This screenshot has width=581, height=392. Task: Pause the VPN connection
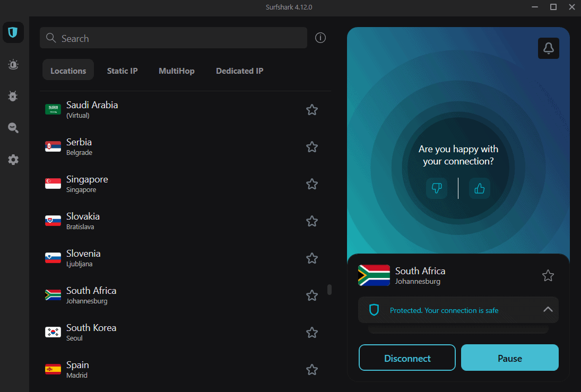coord(509,358)
